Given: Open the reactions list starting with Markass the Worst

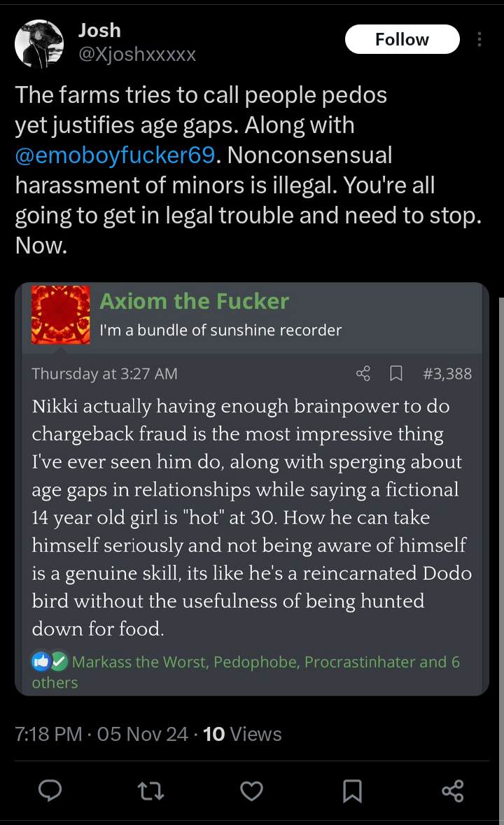Looking at the screenshot, I should click(x=246, y=672).
